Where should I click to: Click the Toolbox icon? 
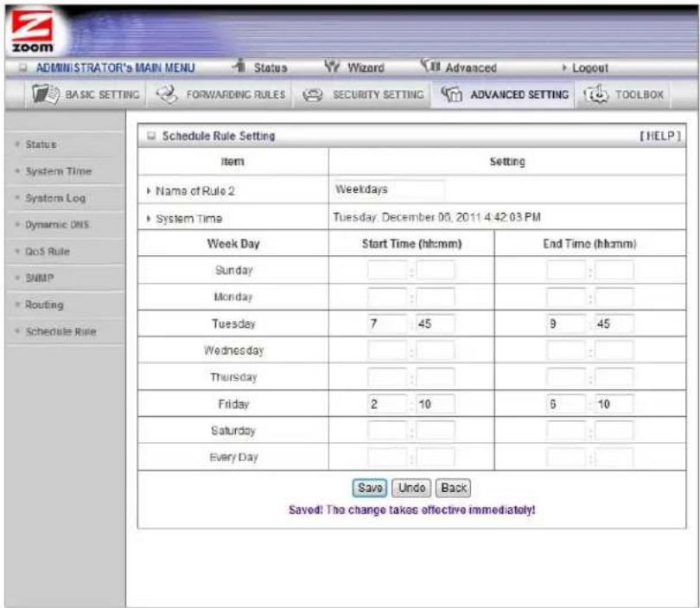pos(596,93)
